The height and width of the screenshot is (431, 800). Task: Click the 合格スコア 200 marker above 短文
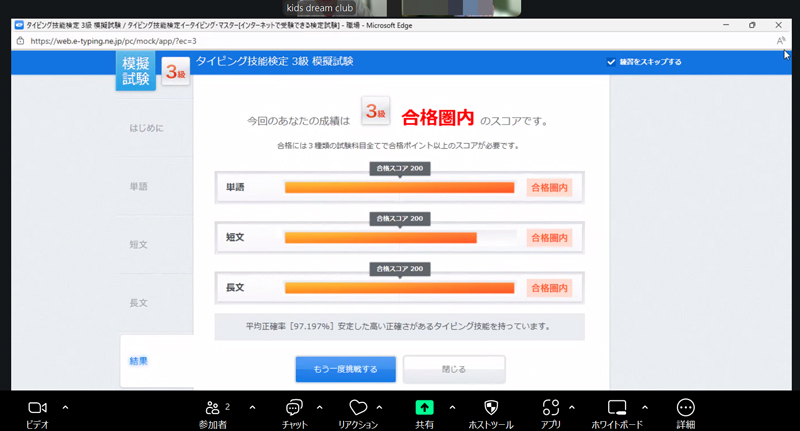tap(400, 218)
